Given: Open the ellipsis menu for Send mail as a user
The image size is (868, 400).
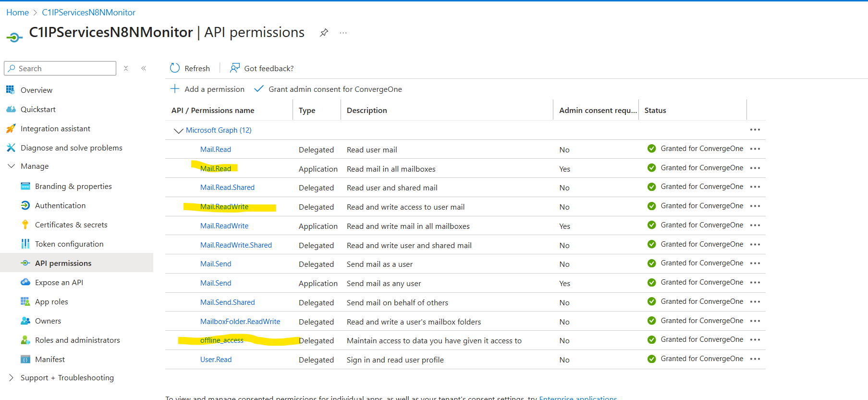Looking at the screenshot, I should point(755,263).
